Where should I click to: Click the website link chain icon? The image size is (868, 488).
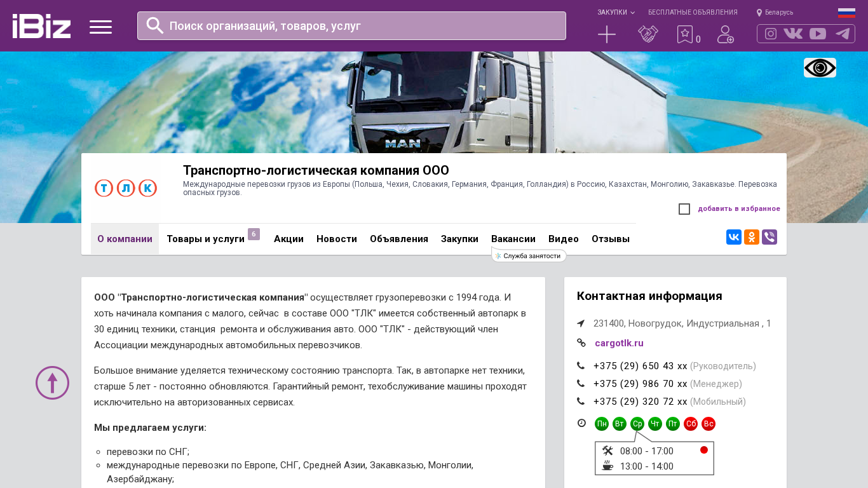pyautogui.click(x=581, y=343)
